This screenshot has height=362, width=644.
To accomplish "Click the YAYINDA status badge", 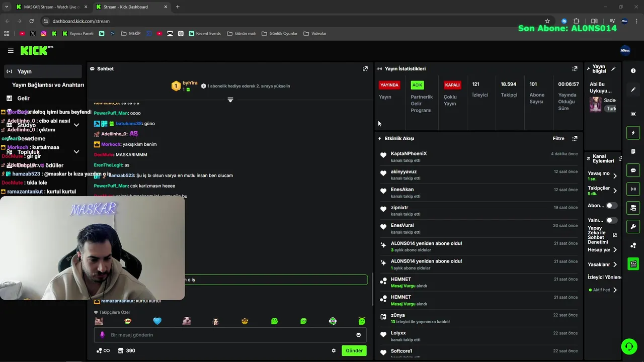I will [x=389, y=85].
